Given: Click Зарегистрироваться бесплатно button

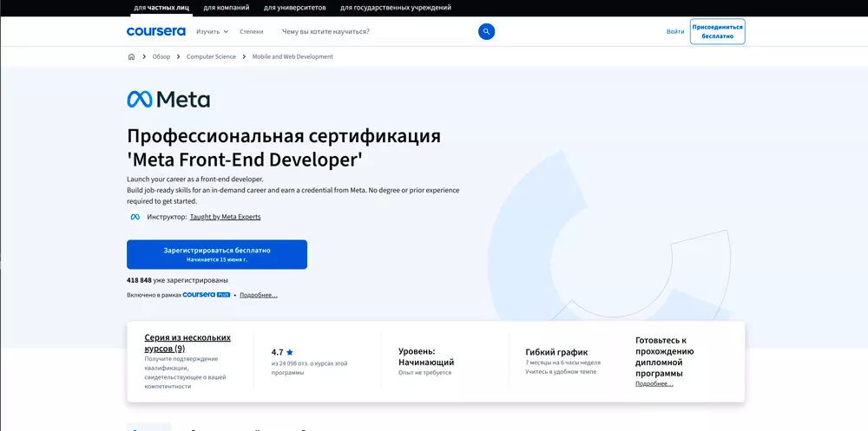Looking at the screenshot, I should [217, 254].
